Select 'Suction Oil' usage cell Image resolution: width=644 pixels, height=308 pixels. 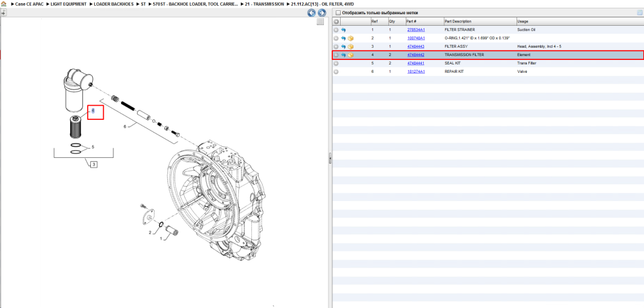point(526,30)
